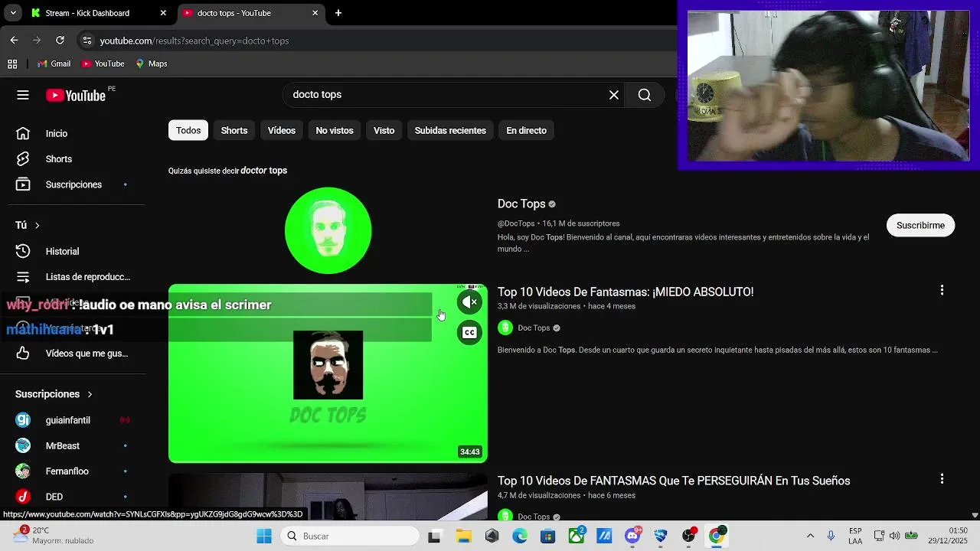The height and width of the screenshot is (551, 980).
Task: Select the Shorts filter chip
Action: point(234,131)
